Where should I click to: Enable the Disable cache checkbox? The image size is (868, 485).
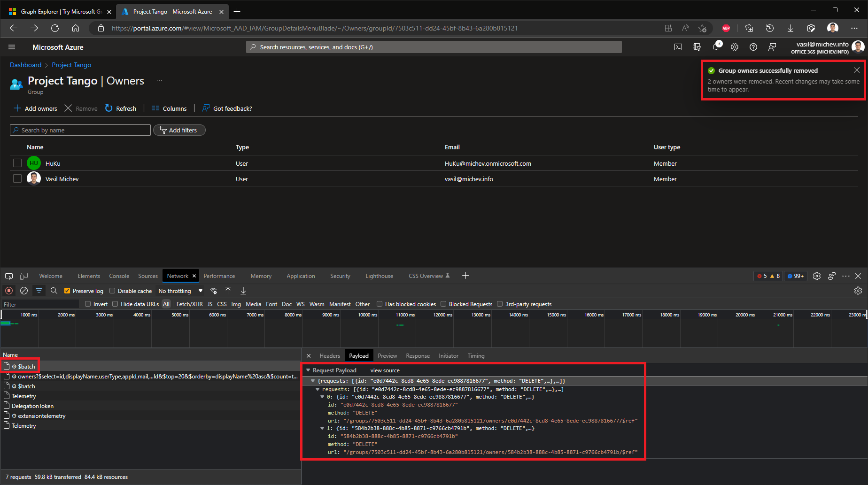pos(112,291)
